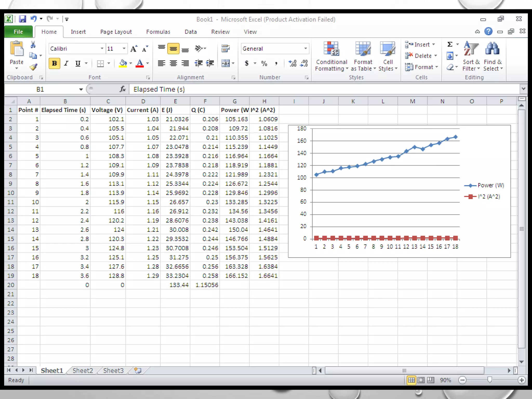Switch to the Sheet2 worksheet tab
The height and width of the screenshot is (399, 532).
tap(83, 371)
